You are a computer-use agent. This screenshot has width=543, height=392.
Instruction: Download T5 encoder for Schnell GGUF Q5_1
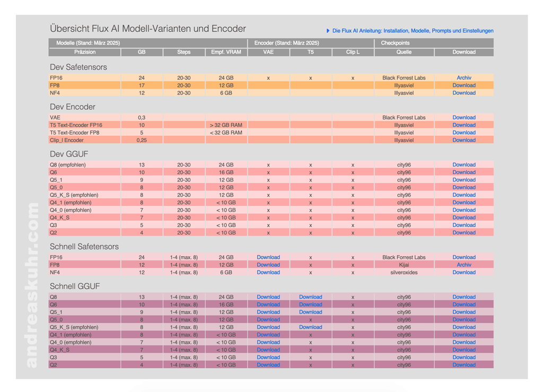[311, 312]
